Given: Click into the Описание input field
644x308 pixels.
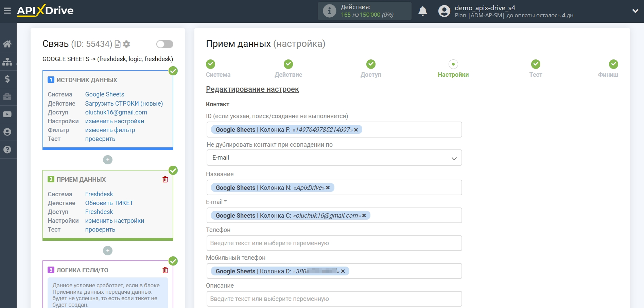Looking at the screenshot, I should pyautogui.click(x=334, y=299).
